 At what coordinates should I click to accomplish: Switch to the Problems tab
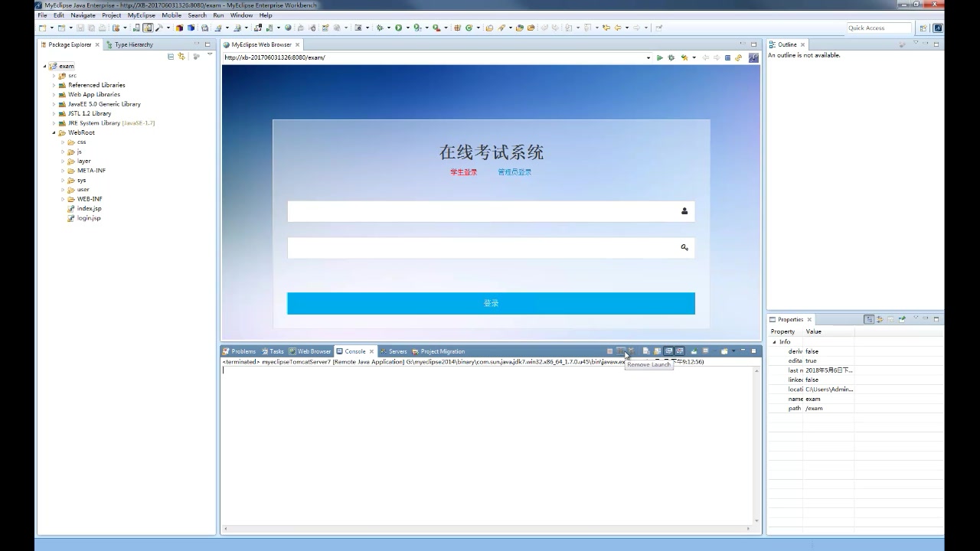pos(239,351)
